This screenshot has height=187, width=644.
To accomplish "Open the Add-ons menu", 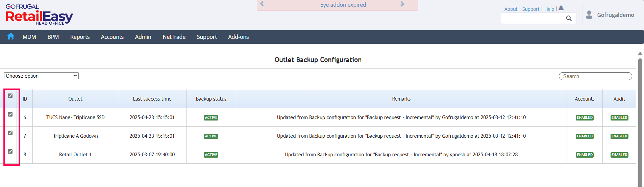I will (x=238, y=37).
